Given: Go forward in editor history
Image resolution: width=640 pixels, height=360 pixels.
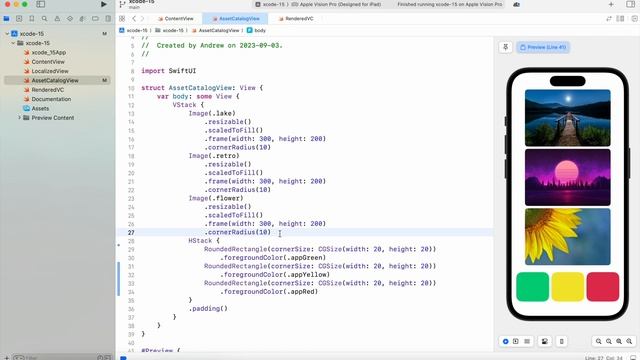Looking at the screenshot, I should [x=142, y=19].
